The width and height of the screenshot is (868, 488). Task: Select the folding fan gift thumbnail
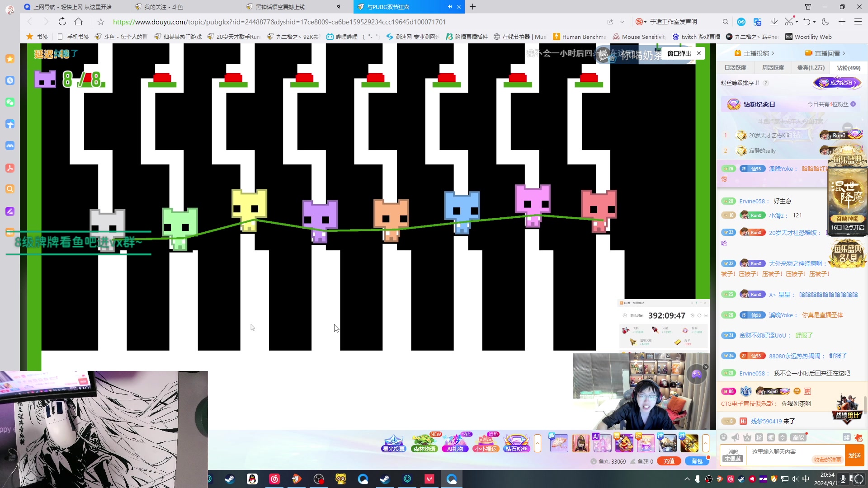[559, 443]
